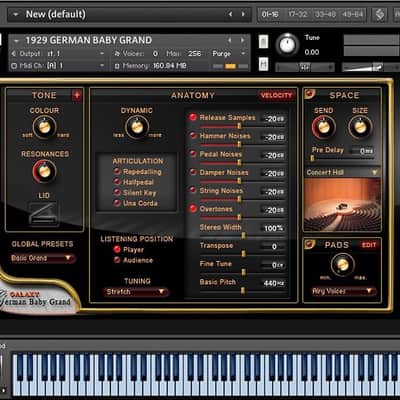Click the Send knob in Space
The width and height of the screenshot is (400, 400).
(324, 127)
